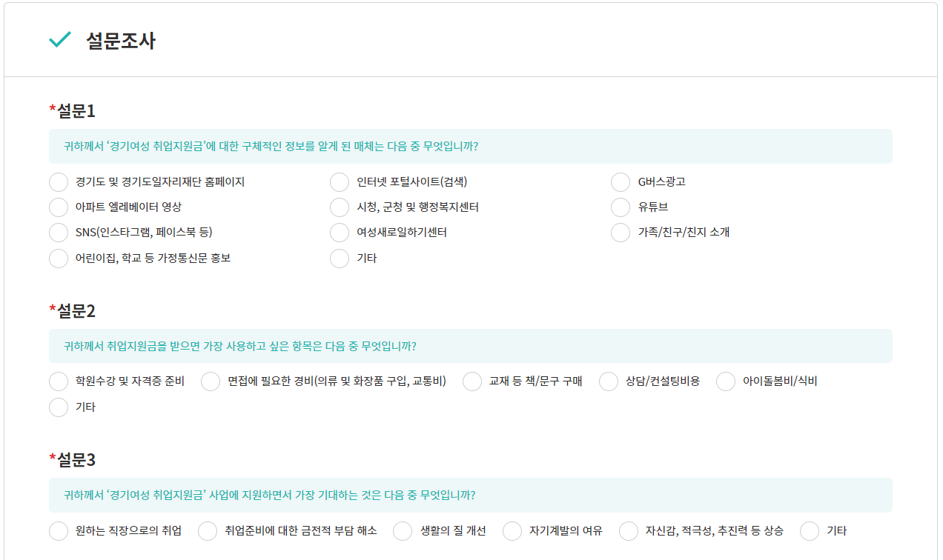Choose SNS(인스타그램, 페이스북 등) option

[58, 232]
